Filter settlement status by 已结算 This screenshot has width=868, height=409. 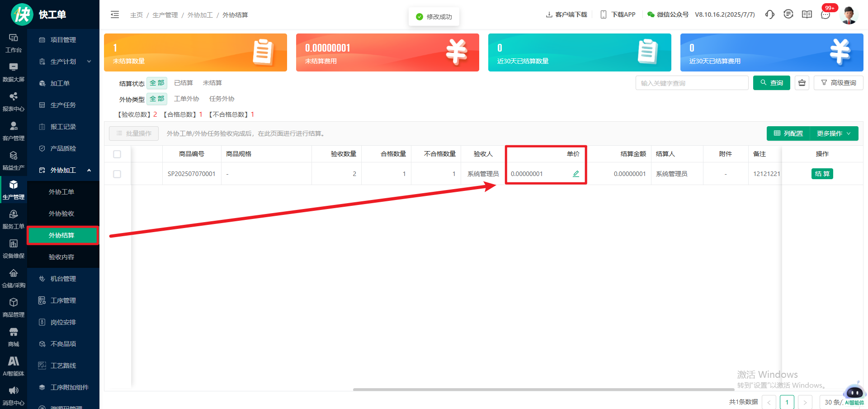coord(184,83)
